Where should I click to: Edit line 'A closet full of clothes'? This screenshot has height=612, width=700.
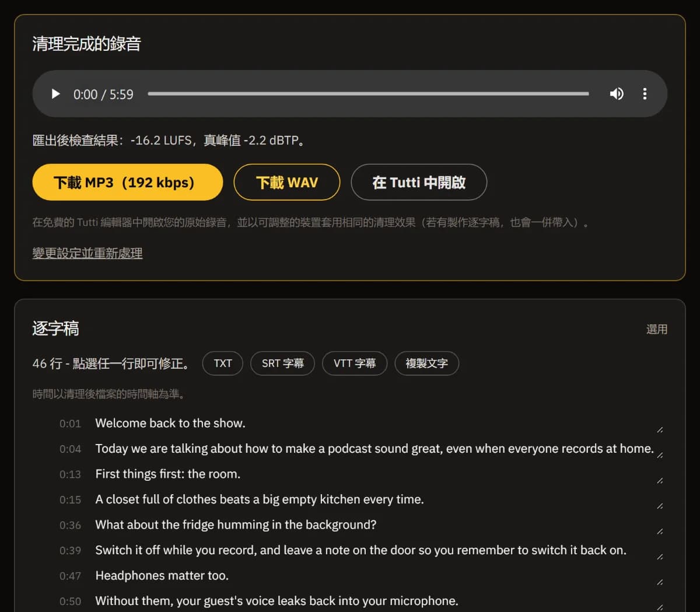coord(376,499)
